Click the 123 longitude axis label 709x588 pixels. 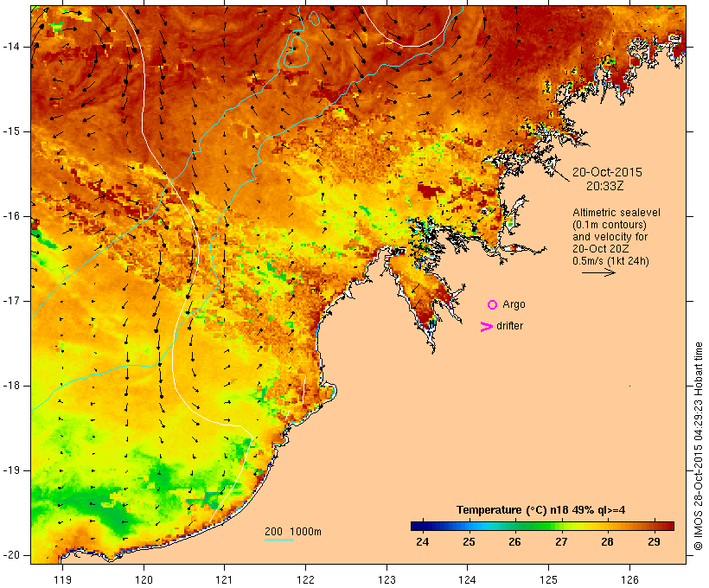coord(386,579)
